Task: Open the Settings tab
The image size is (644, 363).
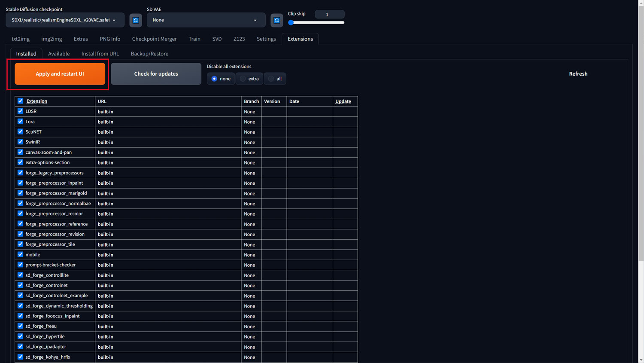Action: [266, 39]
